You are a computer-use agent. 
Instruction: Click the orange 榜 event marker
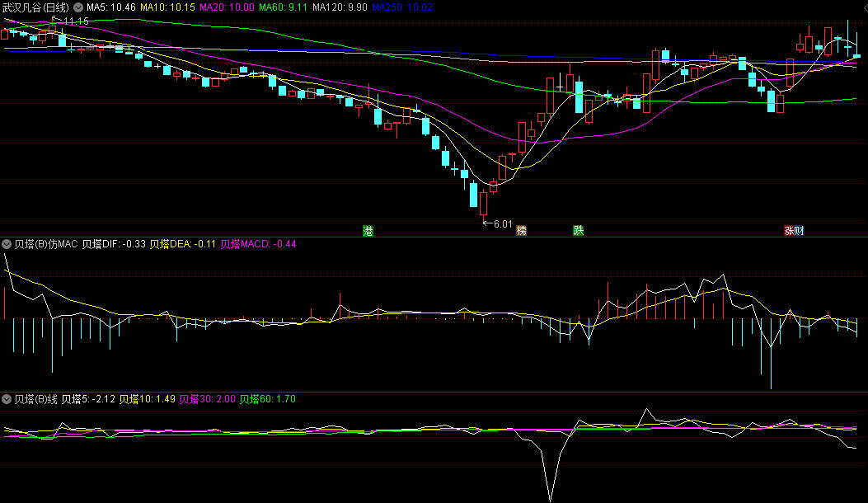coord(521,230)
